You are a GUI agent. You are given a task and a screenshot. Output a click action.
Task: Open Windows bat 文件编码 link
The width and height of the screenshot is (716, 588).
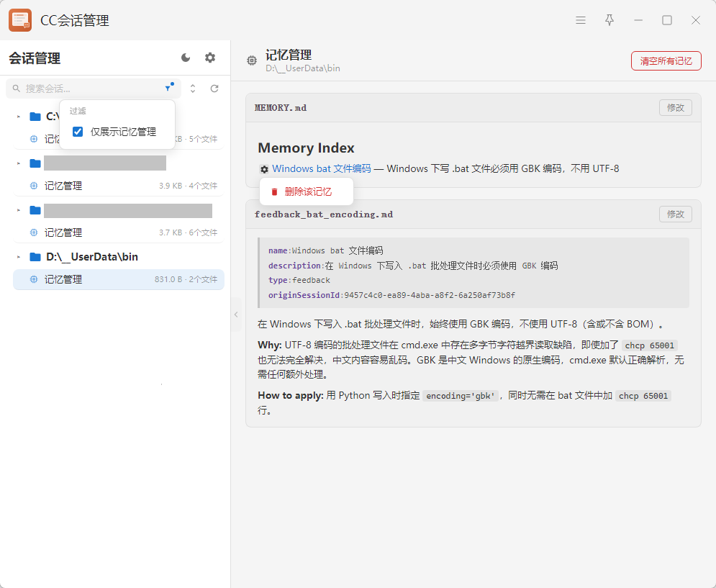click(322, 168)
